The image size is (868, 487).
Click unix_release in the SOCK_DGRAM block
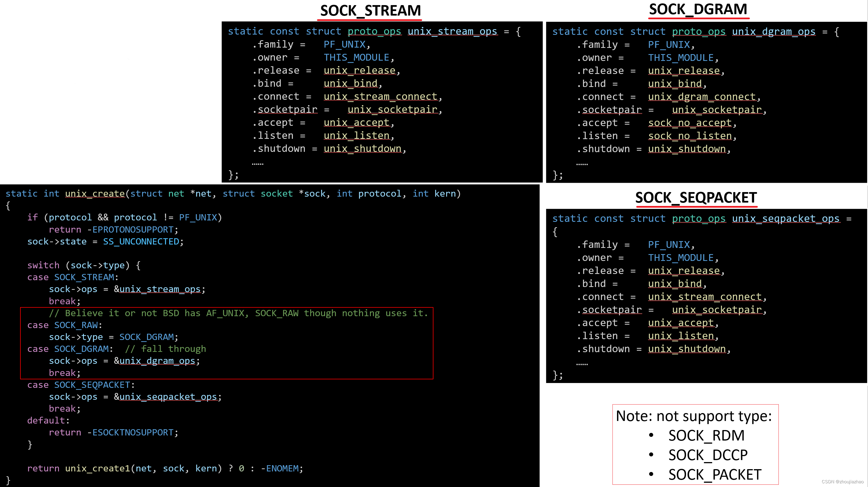[684, 71]
